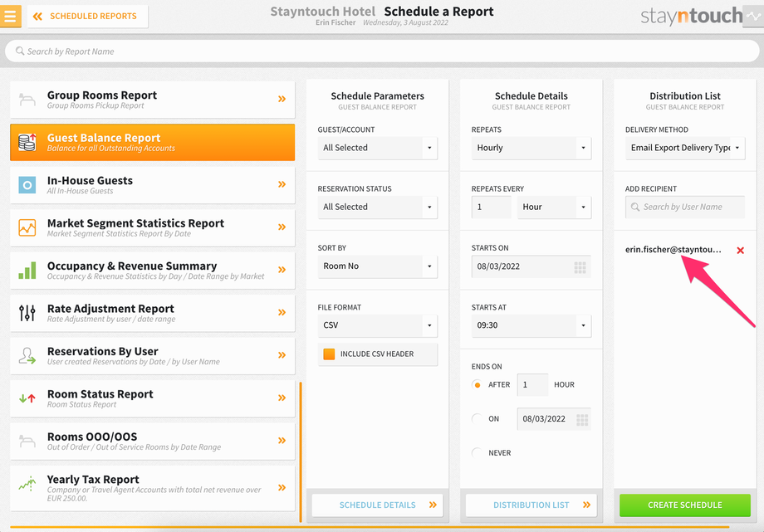Select Occupancy & Revenue Summary title
This screenshot has height=532, width=764.
pos(132,266)
